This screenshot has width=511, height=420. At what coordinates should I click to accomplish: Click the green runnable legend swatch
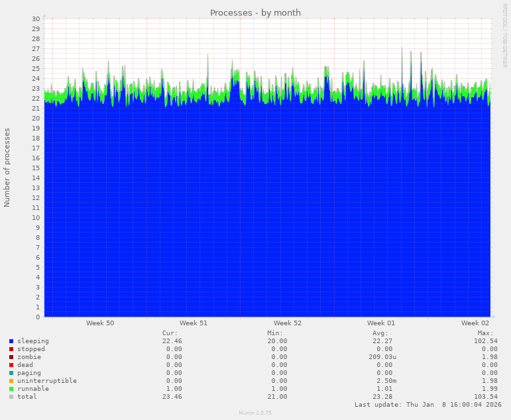tap(11, 389)
